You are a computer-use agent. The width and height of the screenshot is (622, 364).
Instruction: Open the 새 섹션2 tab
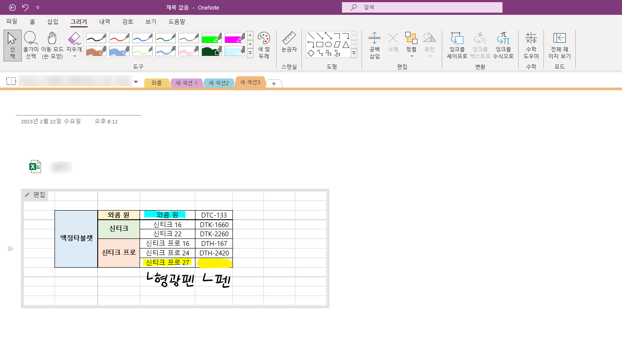coord(219,83)
